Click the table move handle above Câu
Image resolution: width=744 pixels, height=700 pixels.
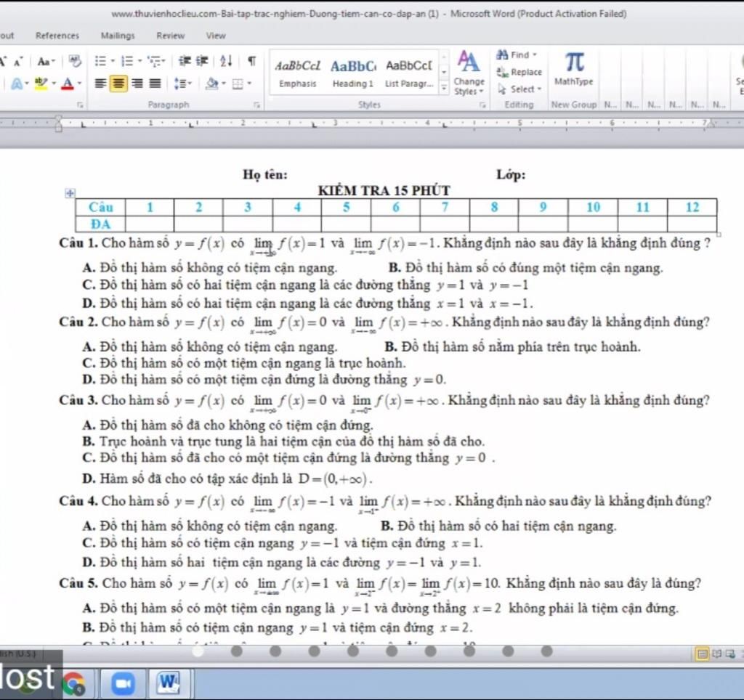[x=70, y=192]
